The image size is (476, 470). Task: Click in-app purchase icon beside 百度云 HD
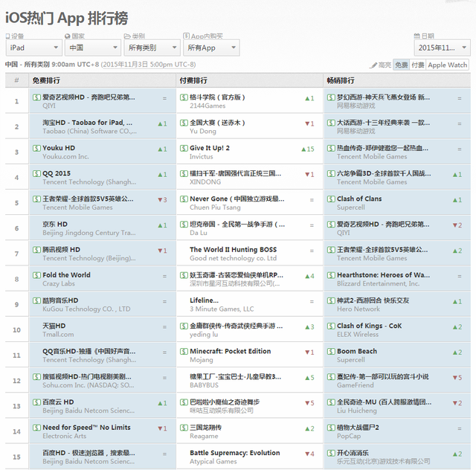(36, 402)
